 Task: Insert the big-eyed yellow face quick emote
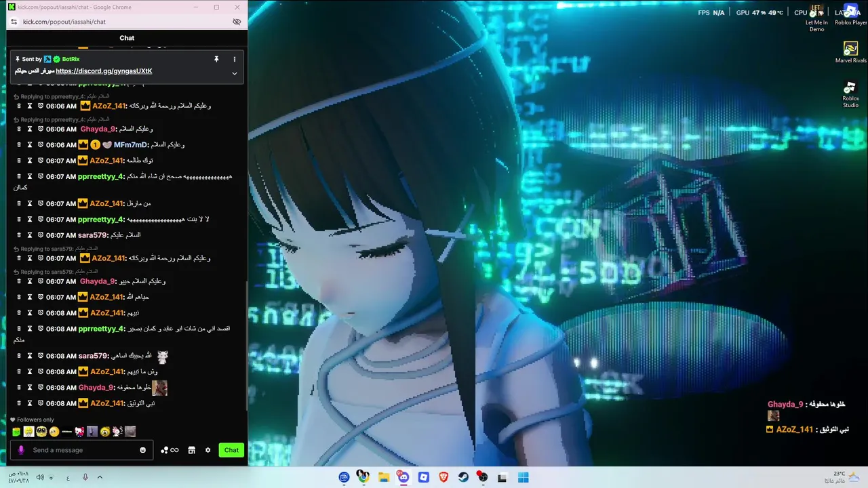click(41, 432)
